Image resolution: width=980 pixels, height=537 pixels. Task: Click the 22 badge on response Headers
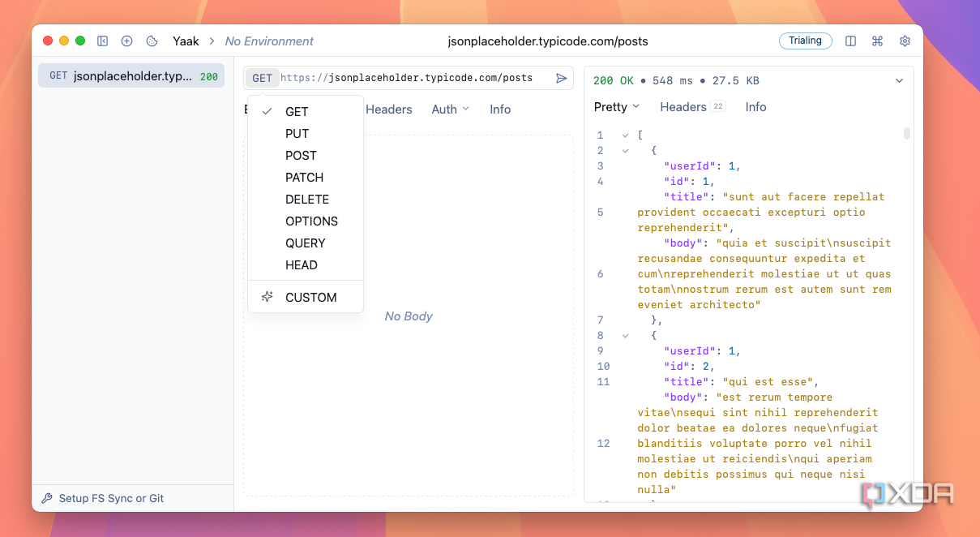pos(718,106)
